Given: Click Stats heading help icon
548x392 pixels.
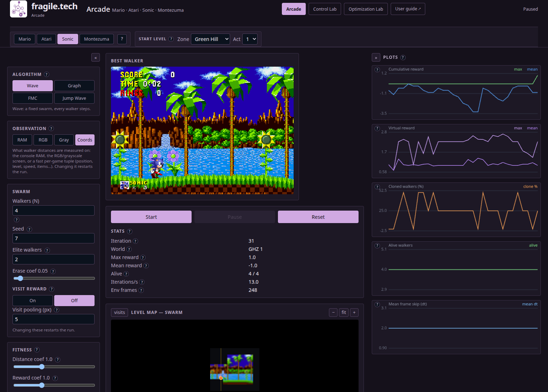Looking at the screenshot, I should coord(130,231).
